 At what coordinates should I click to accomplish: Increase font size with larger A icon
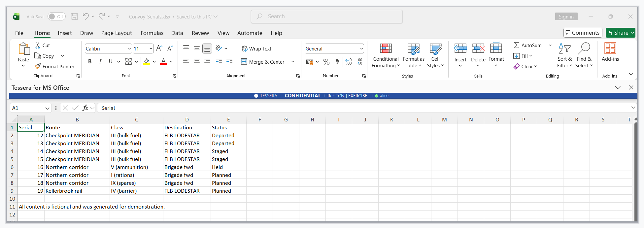pos(159,49)
